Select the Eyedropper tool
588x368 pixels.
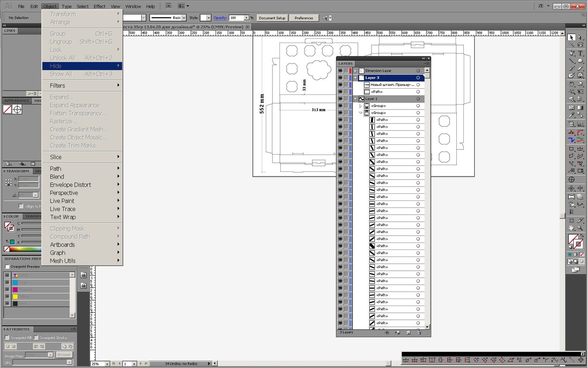click(x=572, y=115)
